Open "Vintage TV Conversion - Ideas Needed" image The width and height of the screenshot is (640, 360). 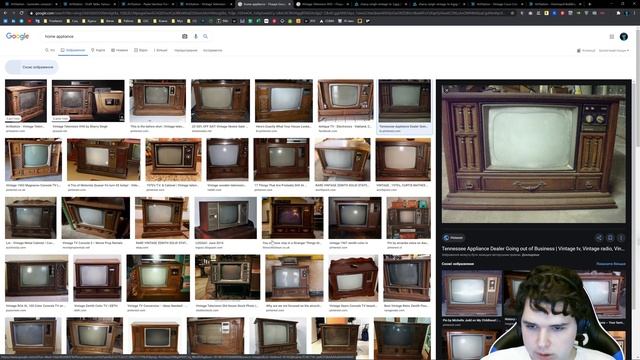(x=158, y=278)
